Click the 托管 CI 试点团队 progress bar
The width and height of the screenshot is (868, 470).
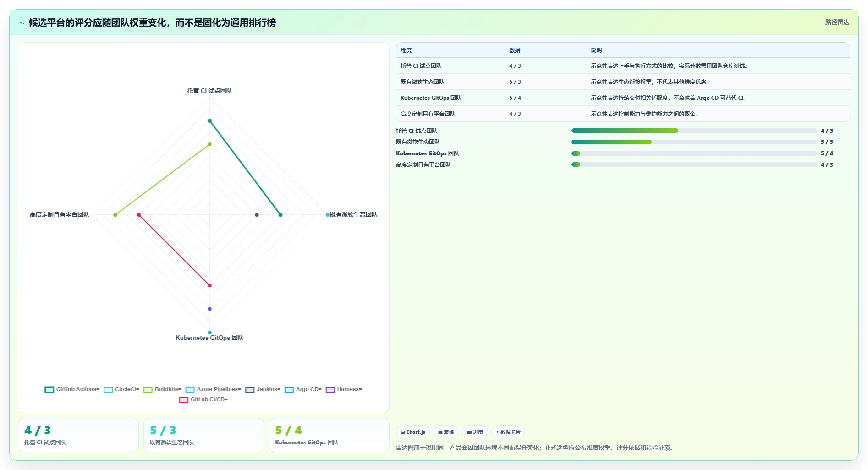pyautogui.click(x=694, y=131)
